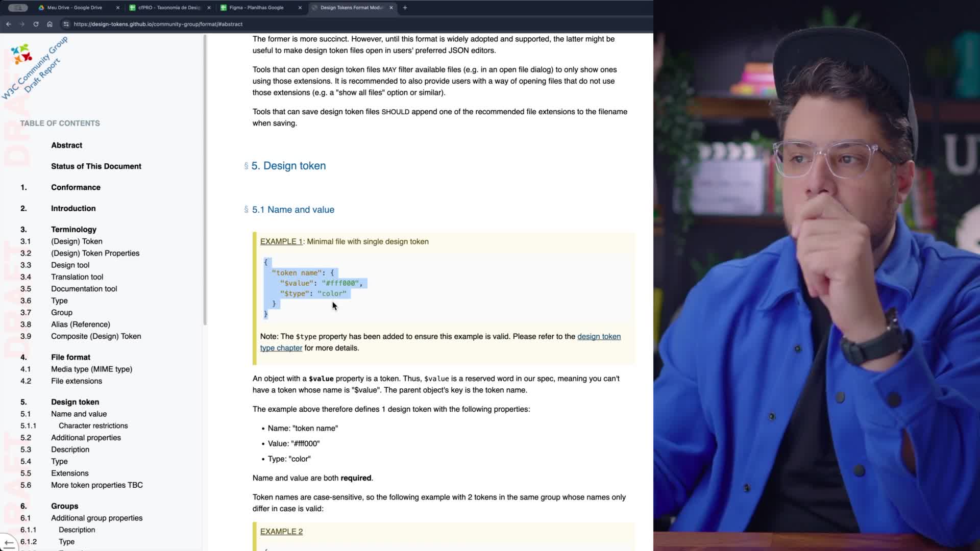Open a new tab with the plus icon
This screenshot has height=551, width=980.
click(405, 8)
